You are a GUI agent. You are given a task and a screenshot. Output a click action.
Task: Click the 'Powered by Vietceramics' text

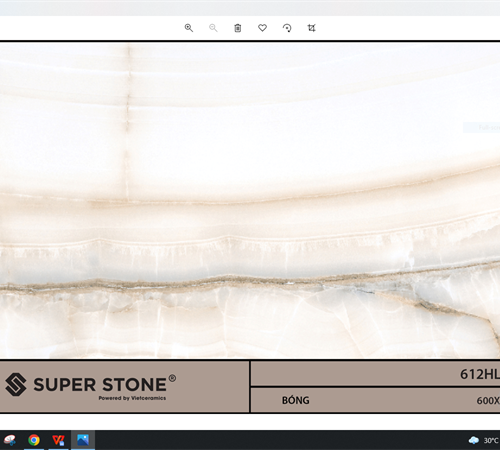tap(132, 398)
